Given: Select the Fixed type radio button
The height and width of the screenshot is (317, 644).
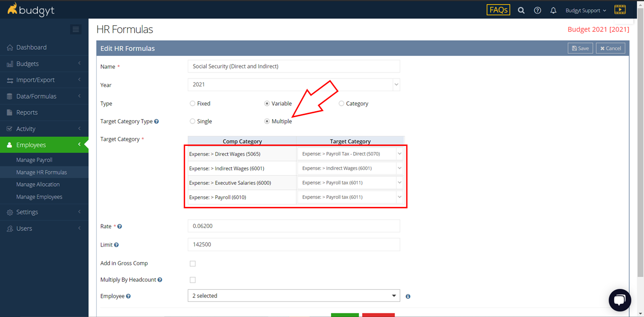Looking at the screenshot, I should tap(192, 104).
